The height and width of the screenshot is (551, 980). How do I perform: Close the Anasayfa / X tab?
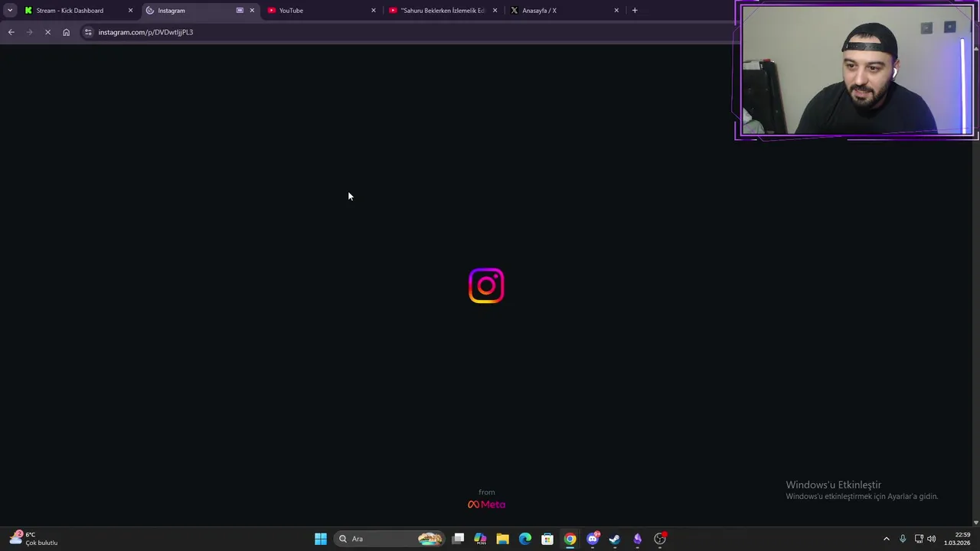click(616, 11)
